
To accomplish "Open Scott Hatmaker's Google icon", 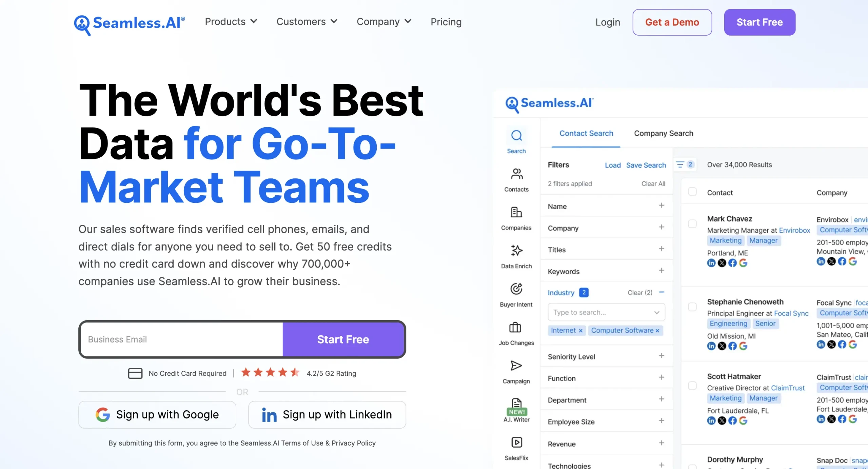I will pyautogui.click(x=743, y=421).
